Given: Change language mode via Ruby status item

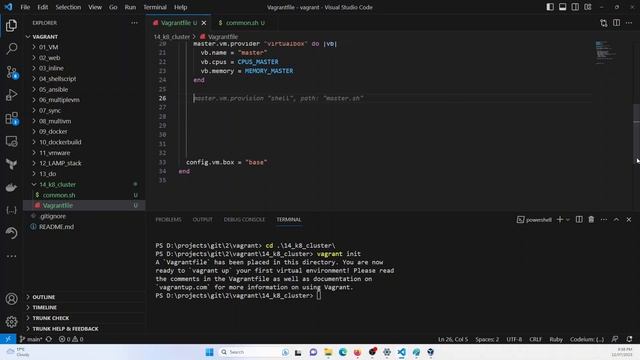Looking at the screenshot, I should click(556, 339).
